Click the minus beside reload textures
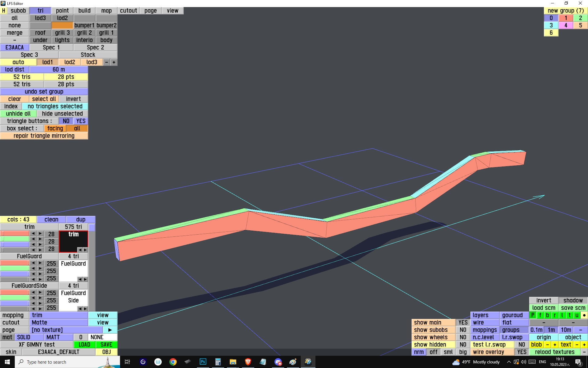 pyautogui.click(x=584, y=352)
